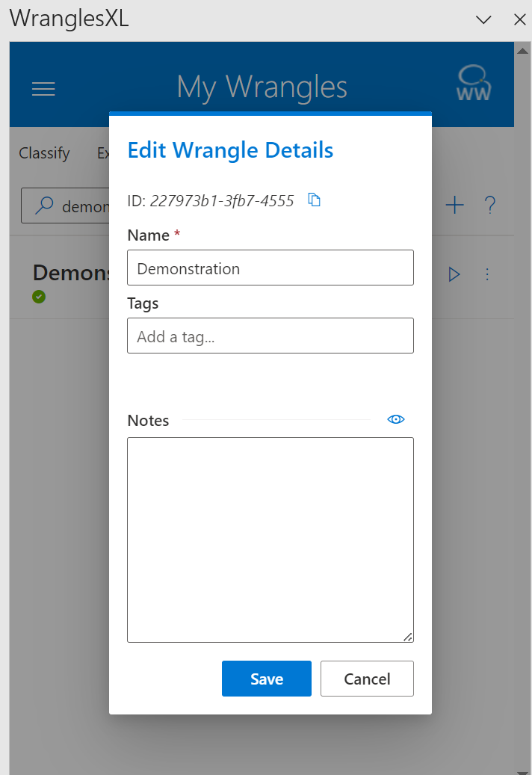
Task: Expand the WranglesXL task pane options chevron
Action: 483,20
